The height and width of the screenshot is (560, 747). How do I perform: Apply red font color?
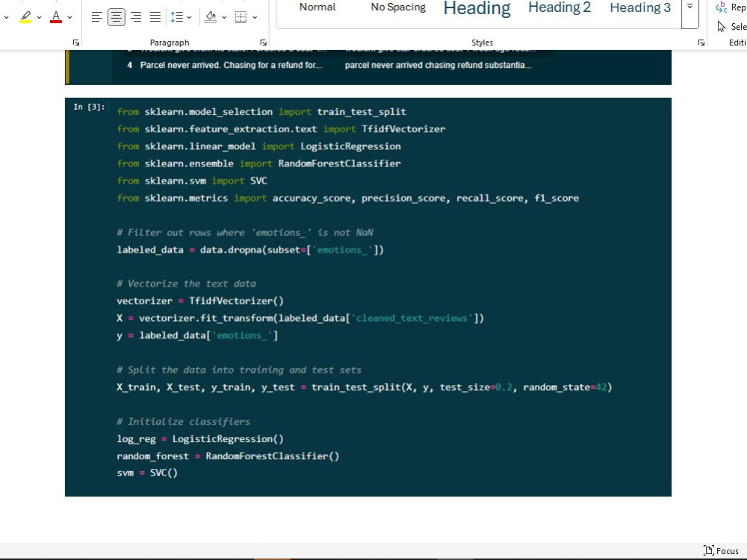click(x=56, y=17)
